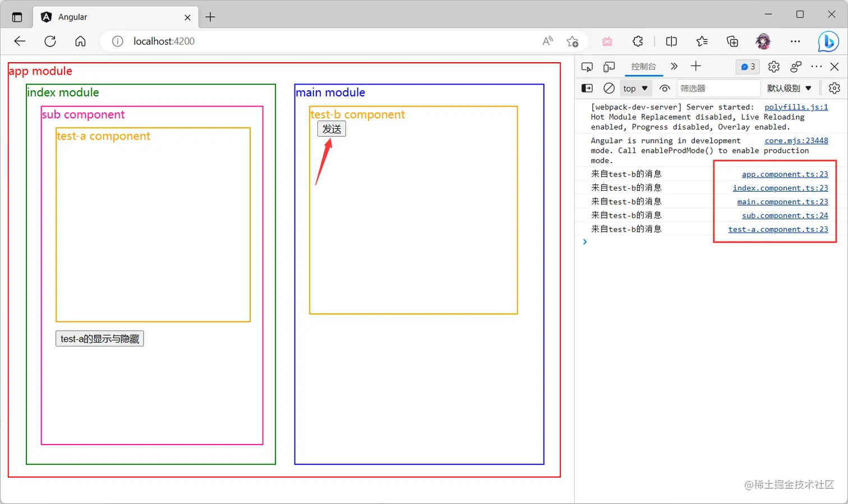The image size is (848, 504).
Task: Open the pink bilibili extension icon
Action: [x=607, y=41]
